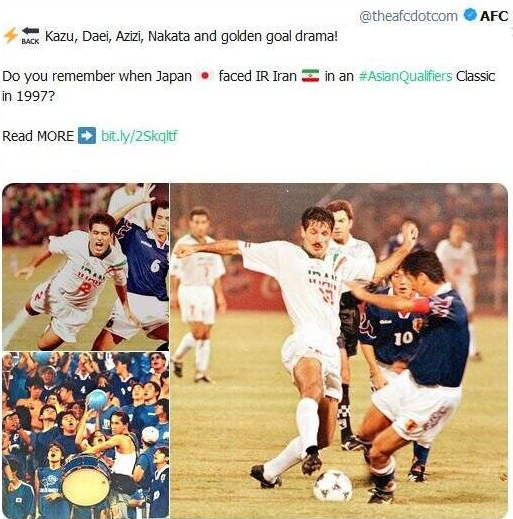
Task: Click the tweet text mentioning golden goal drama
Action: pyautogui.click(x=191, y=36)
